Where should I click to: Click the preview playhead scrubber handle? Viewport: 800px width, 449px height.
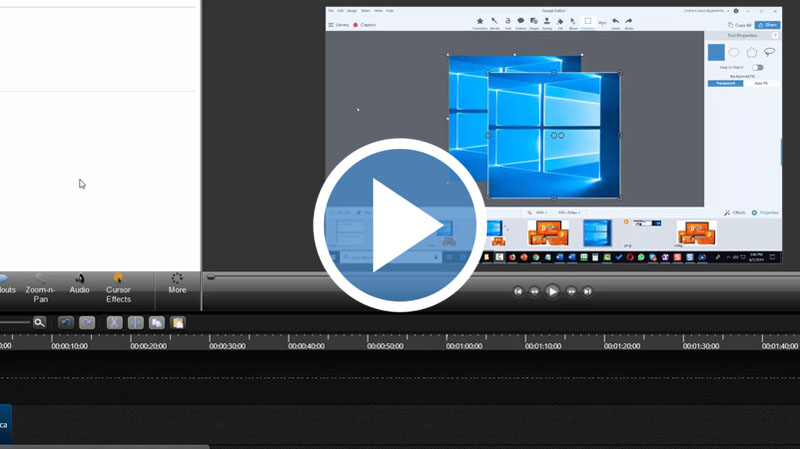(210, 277)
